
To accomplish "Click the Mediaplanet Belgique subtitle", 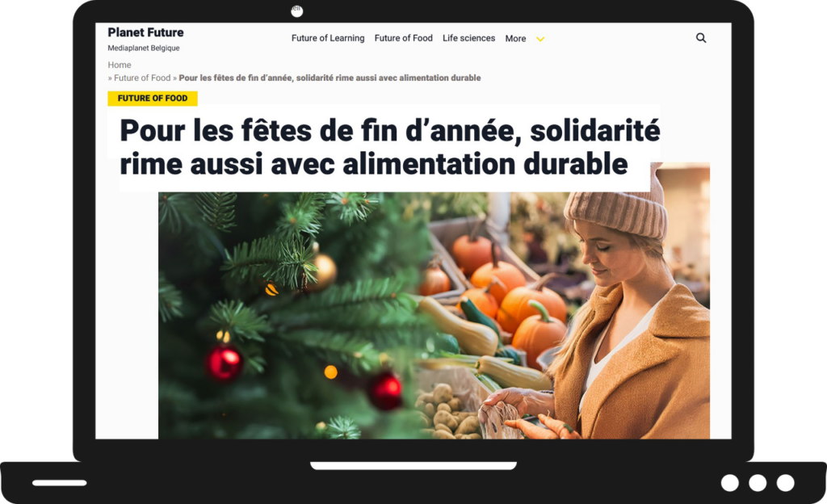I will point(144,48).
